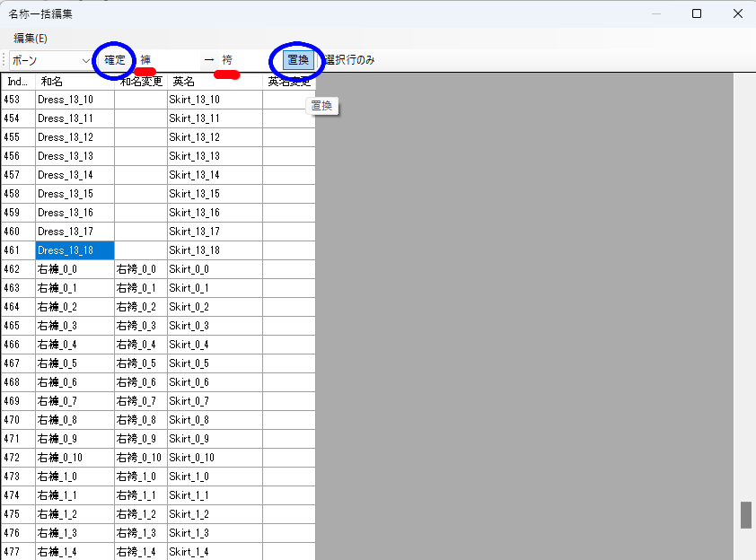This screenshot has width=756, height=560.
Task: Select the 和名変更 cell 右袴_0_5
Action: tap(141, 363)
